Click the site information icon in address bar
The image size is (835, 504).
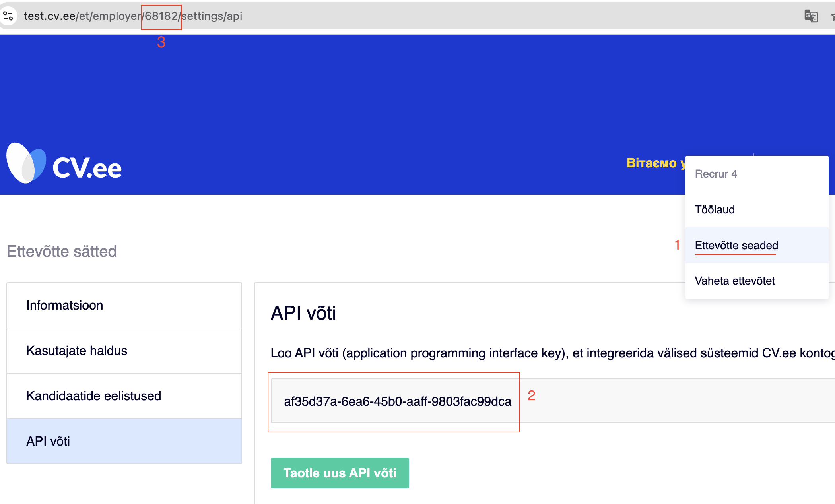(8, 16)
